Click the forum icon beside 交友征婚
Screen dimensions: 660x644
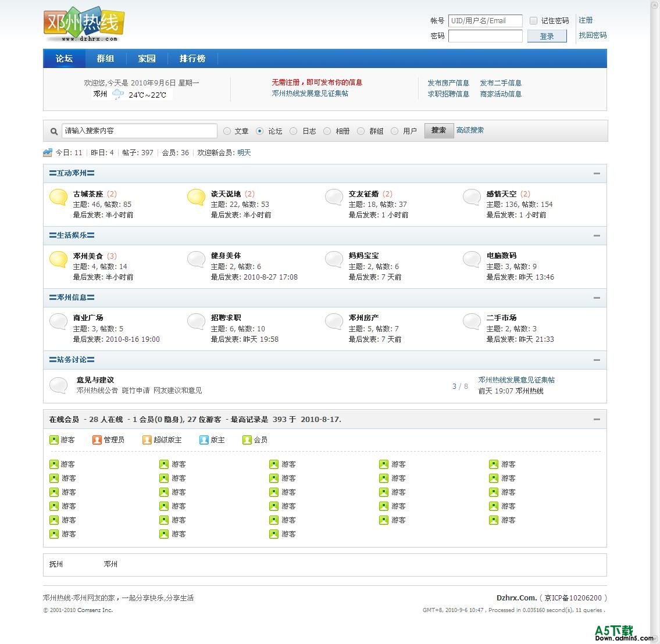point(334,198)
